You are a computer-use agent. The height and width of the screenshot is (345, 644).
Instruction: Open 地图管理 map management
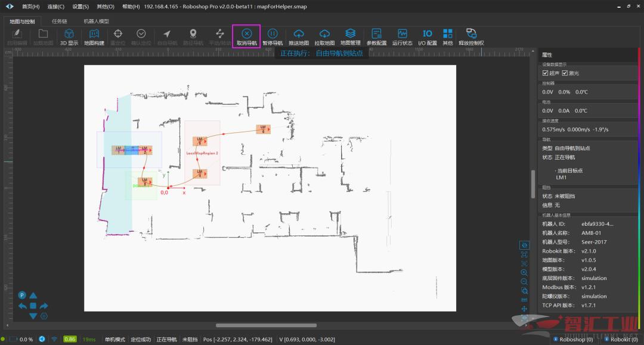(x=351, y=36)
